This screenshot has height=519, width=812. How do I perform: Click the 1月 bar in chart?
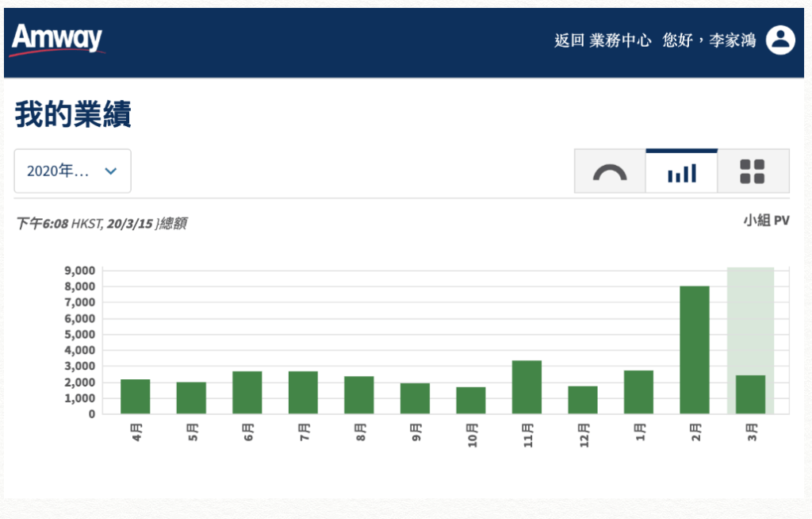point(638,392)
